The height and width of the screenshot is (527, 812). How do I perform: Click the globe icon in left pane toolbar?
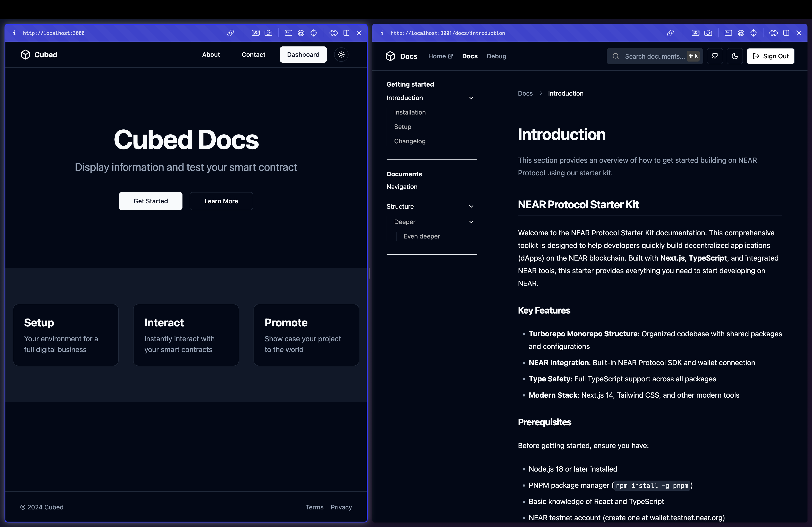tap(301, 33)
